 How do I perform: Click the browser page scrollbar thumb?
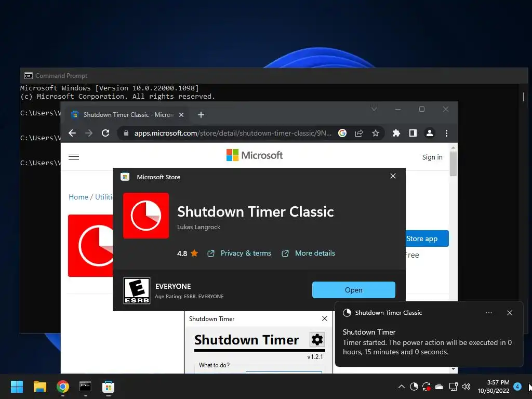click(453, 164)
